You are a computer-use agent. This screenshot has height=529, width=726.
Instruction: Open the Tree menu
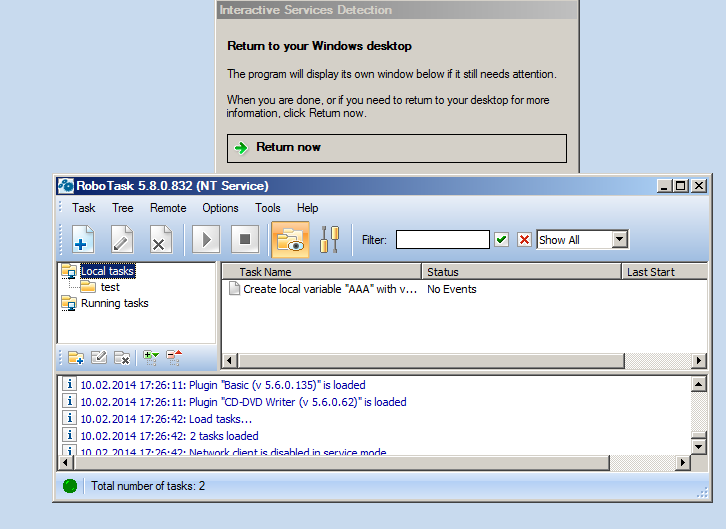click(x=123, y=208)
